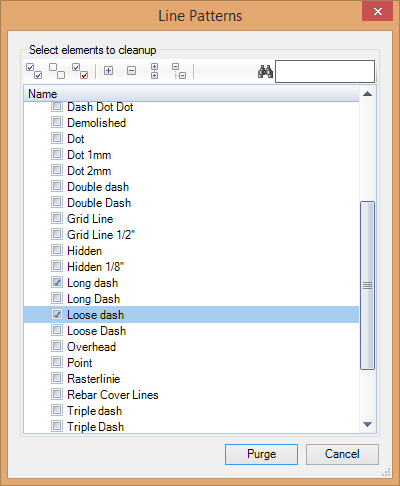400x486 pixels.
Task: Check the Rasterlinie checkbox
Action: coord(57,378)
